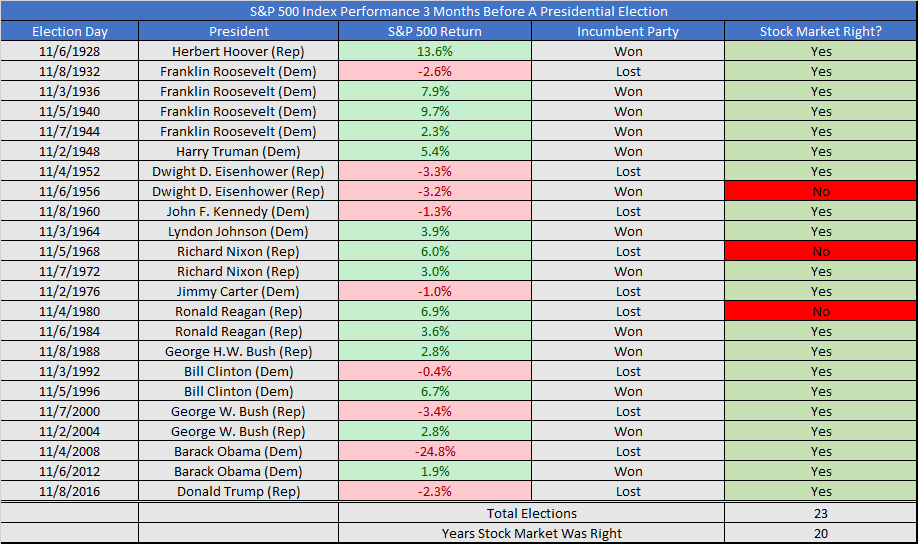
Task: Click the 3.0% return cell
Action: point(434,271)
